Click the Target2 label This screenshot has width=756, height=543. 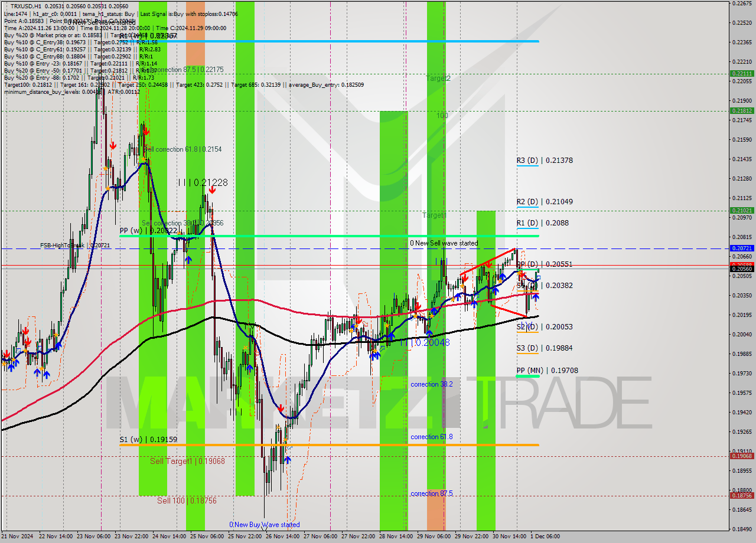(x=438, y=78)
